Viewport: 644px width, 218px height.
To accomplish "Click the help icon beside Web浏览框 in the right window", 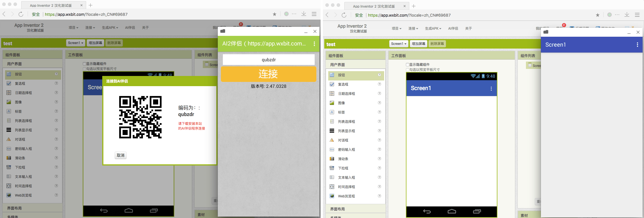I will click(x=379, y=196).
